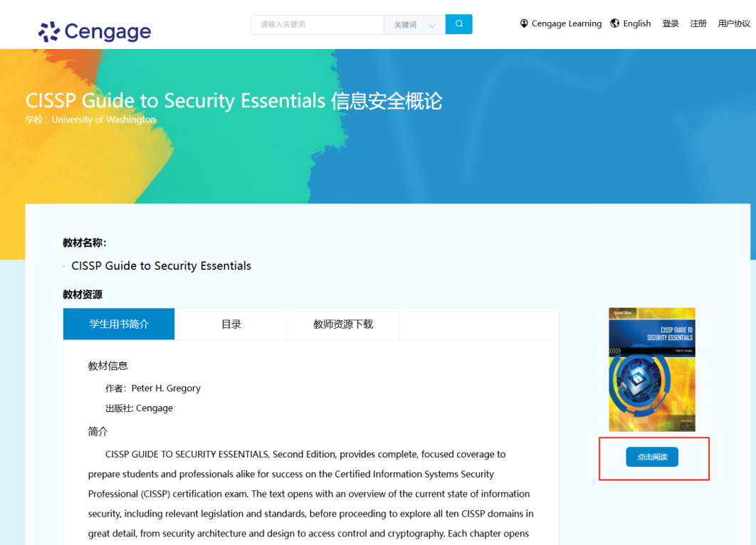This screenshot has height=545, width=756.
Task: Click the banner title CISSP Guide 信息安全概论
Action: click(x=233, y=101)
